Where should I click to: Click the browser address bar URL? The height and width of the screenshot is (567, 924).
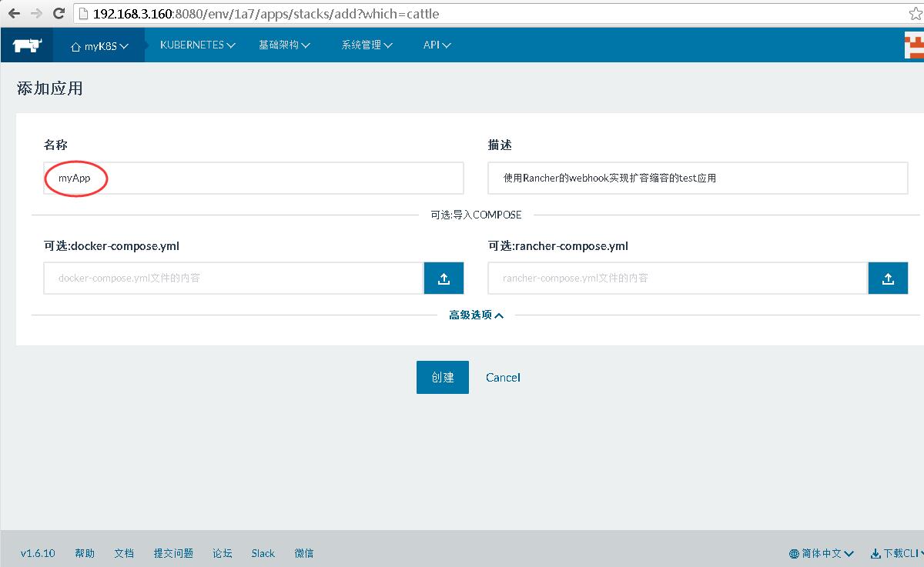point(266,14)
